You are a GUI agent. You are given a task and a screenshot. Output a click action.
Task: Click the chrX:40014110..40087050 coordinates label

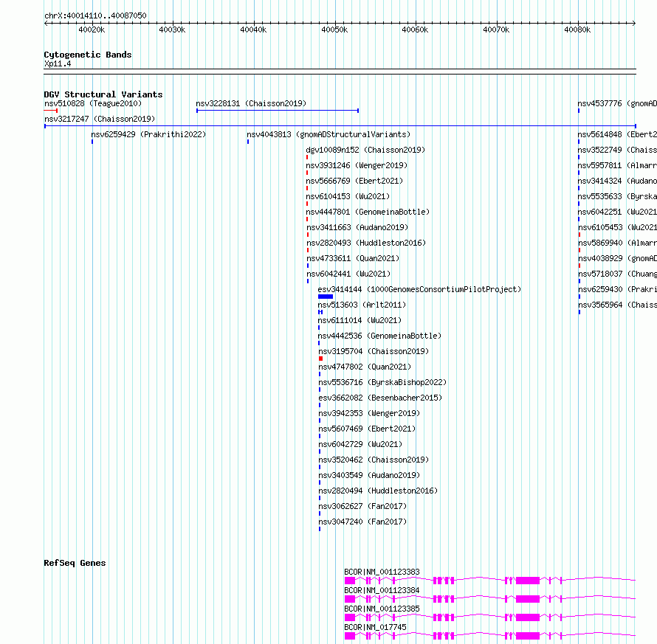pos(95,15)
